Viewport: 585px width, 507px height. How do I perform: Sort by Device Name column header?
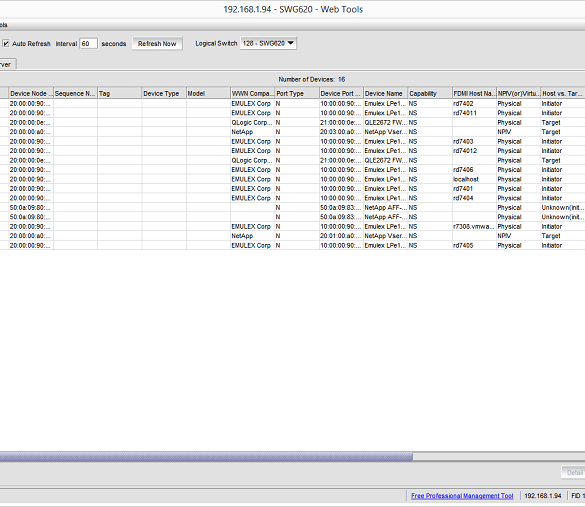(385, 93)
